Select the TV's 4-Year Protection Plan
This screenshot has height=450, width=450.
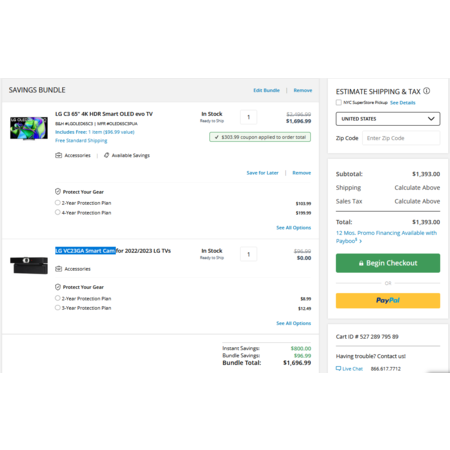[x=57, y=212]
